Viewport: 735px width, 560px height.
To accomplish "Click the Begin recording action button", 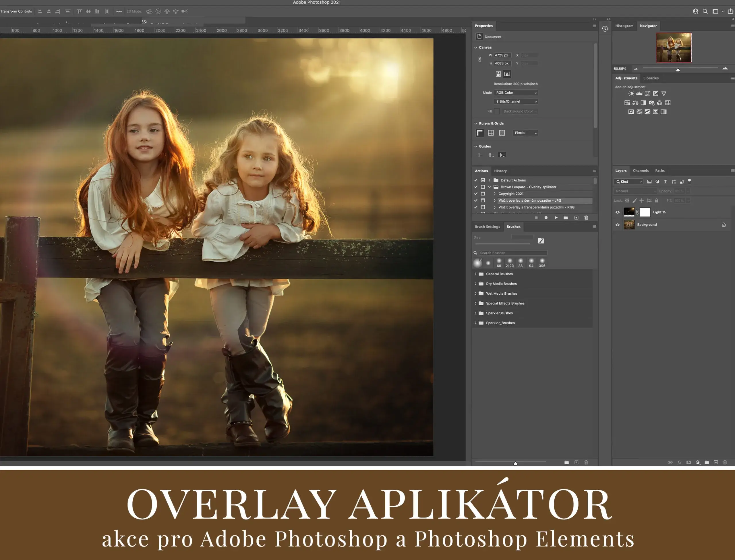I will coord(546,218).
